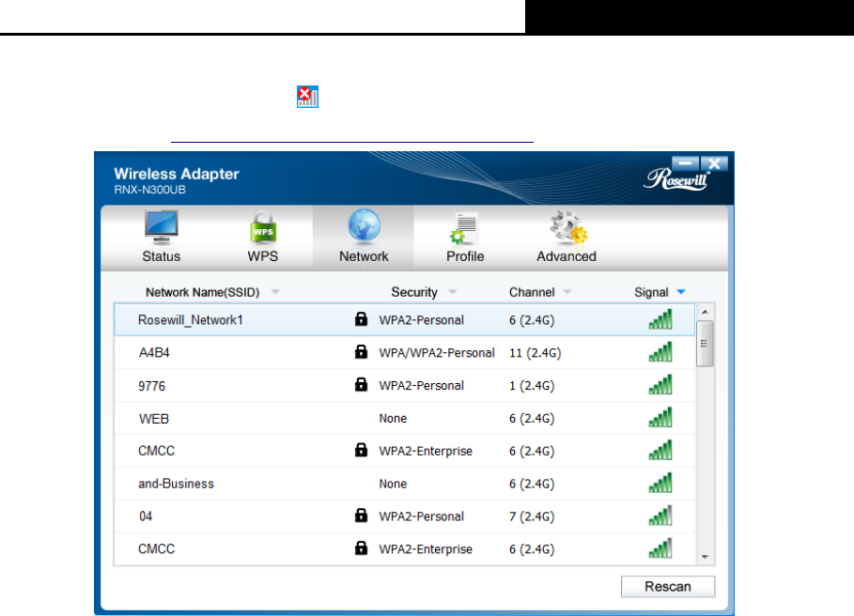Select the 9776 network
This screenshot has width=854, height=616.
pyautogui.click(x=404, y=385)
